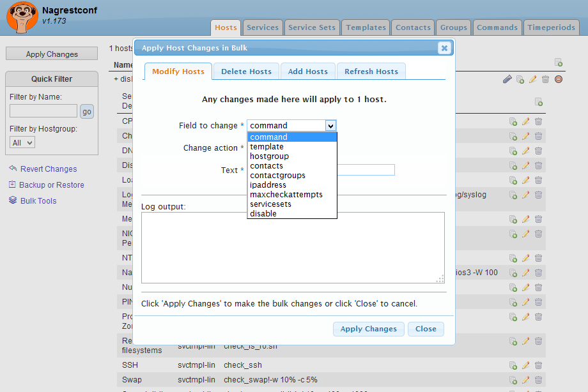Edit the service row ending in "filesystems"

(526, 341)
